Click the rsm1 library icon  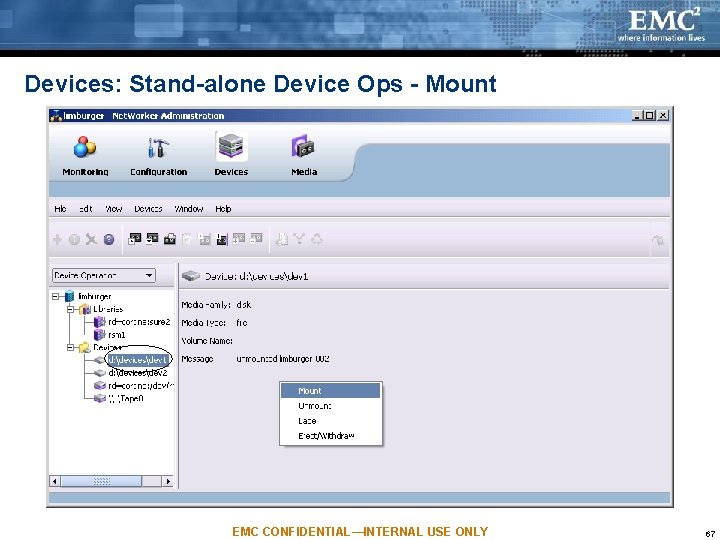point(100,335)
